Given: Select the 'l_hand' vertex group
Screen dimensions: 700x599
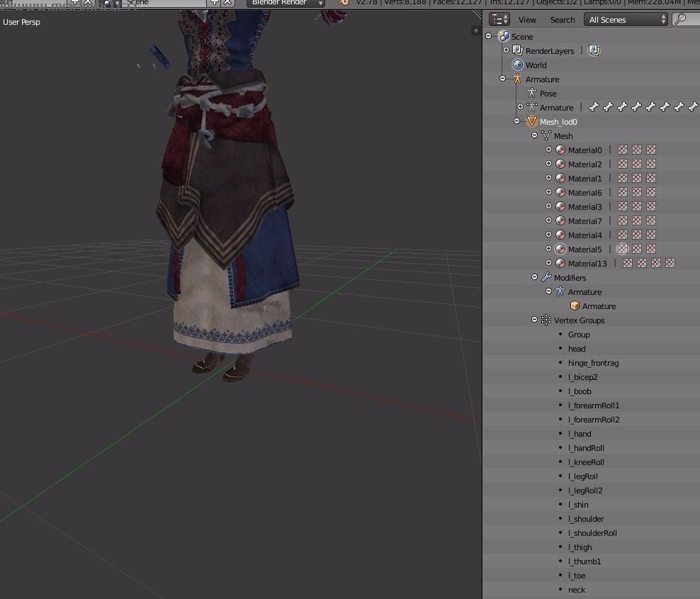Looking at the screenshot, I should point(580,434).
